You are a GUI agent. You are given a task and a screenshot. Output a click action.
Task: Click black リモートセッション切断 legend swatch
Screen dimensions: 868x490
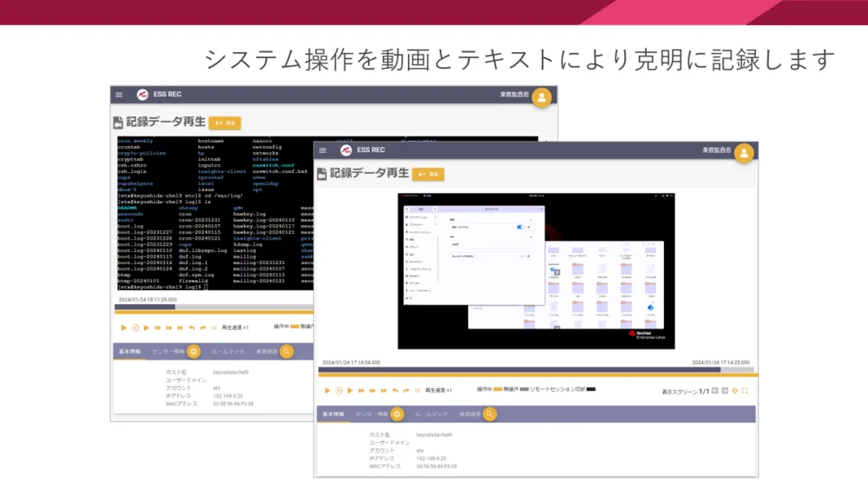591,389
